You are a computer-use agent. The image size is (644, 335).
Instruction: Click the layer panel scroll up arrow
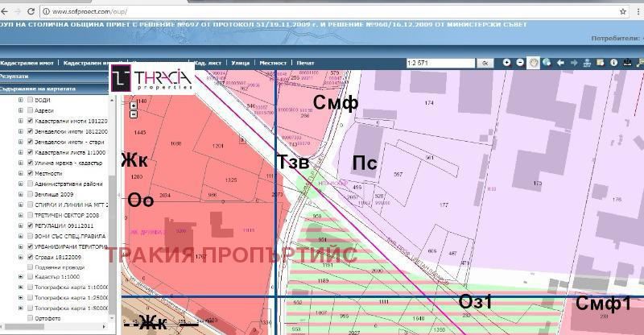point(112,100)
